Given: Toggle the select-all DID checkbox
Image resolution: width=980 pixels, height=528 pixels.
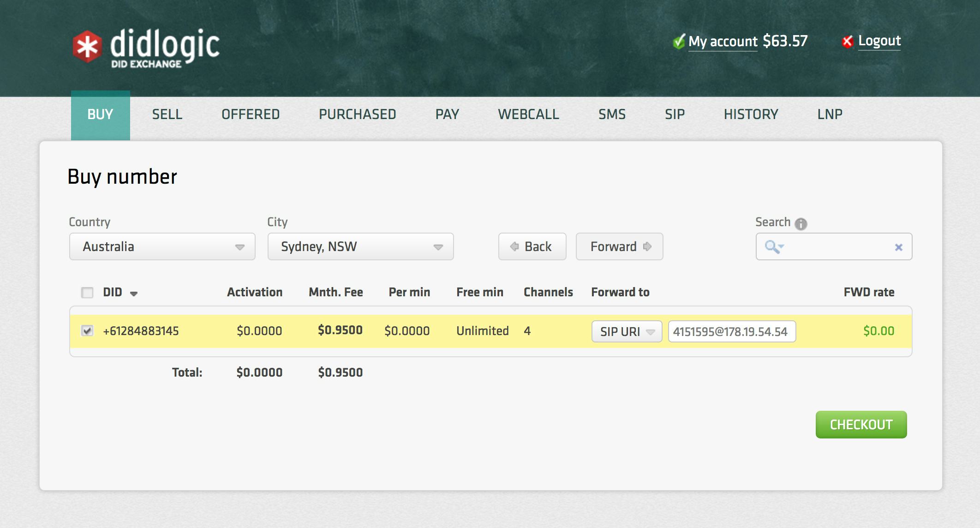Looking at the screenshot, I should click(87, 293).
